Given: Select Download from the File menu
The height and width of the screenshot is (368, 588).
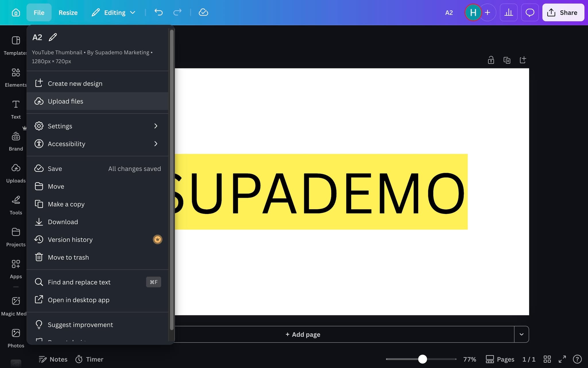Looking at the screenshot, I should coord(63,222).
